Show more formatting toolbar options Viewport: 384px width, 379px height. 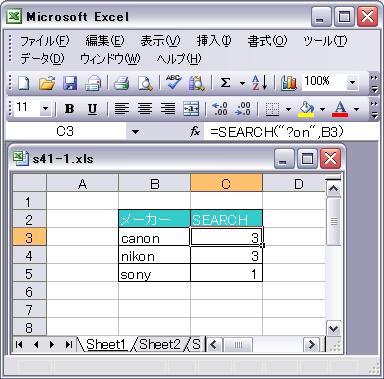pyautogui.click(x=374, y=109)
